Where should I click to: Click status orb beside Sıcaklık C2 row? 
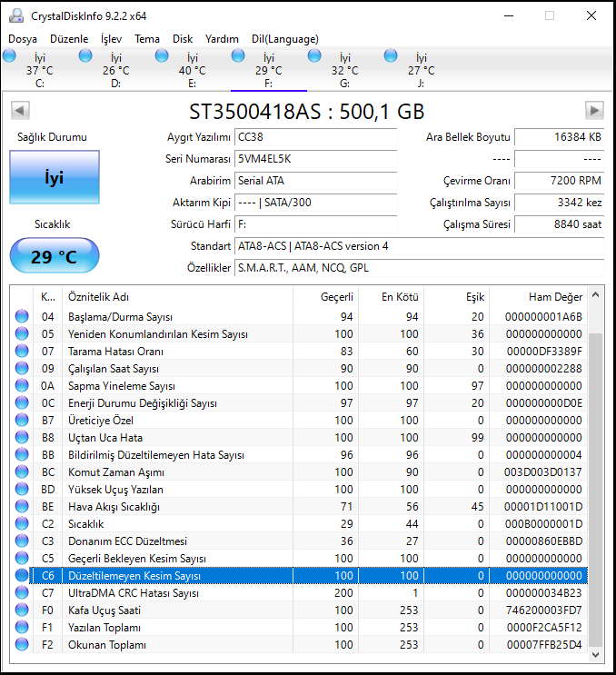pos(22,524)
